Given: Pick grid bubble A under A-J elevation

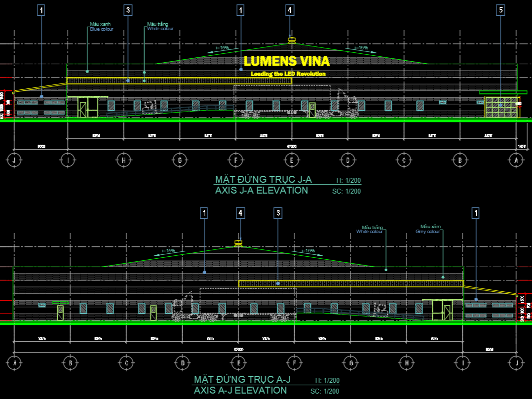Looking at the screenshot, I should [x=14, y=363].
